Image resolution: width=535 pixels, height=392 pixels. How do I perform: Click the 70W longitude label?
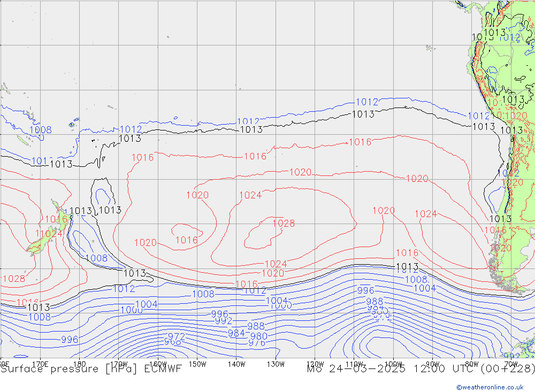pyautogui.click(x=511, y=364)
